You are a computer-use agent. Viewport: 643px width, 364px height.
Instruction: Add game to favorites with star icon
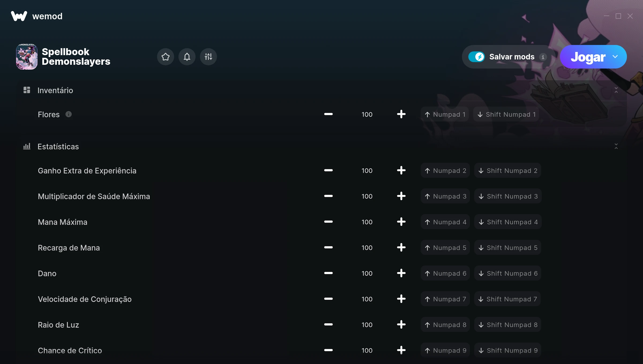[165, 57]
